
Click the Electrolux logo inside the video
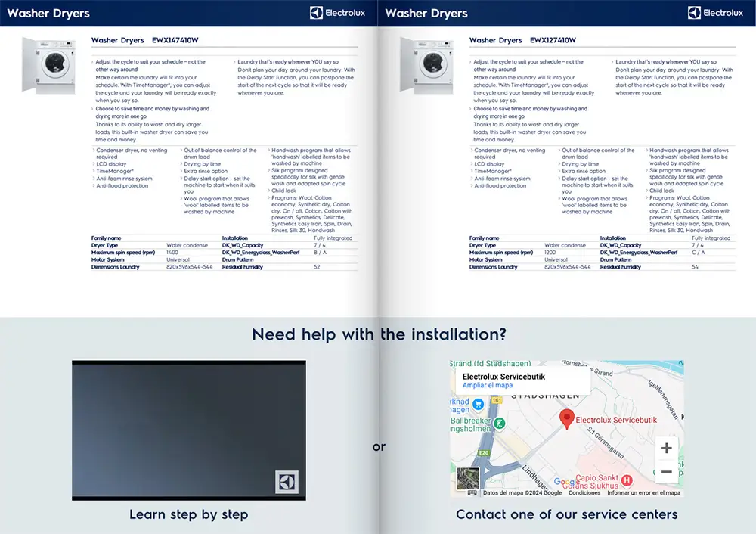click(287, 482)
